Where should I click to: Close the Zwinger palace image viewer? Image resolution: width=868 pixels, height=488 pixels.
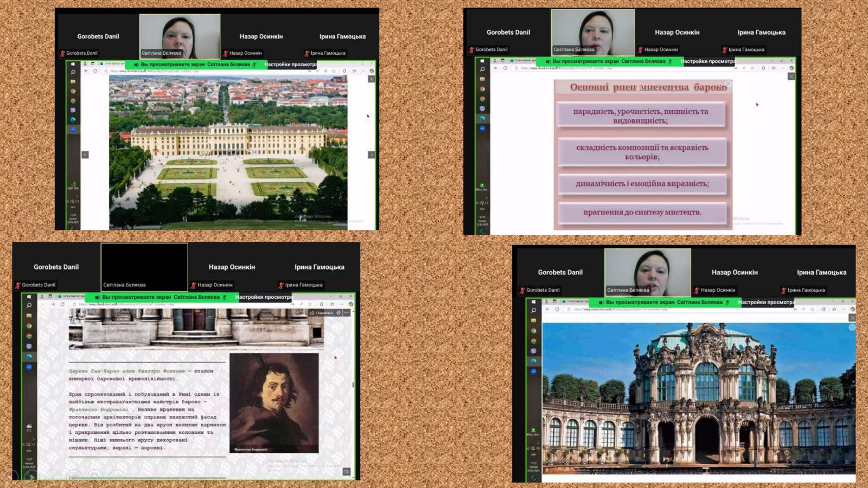[x=852, y=318]
